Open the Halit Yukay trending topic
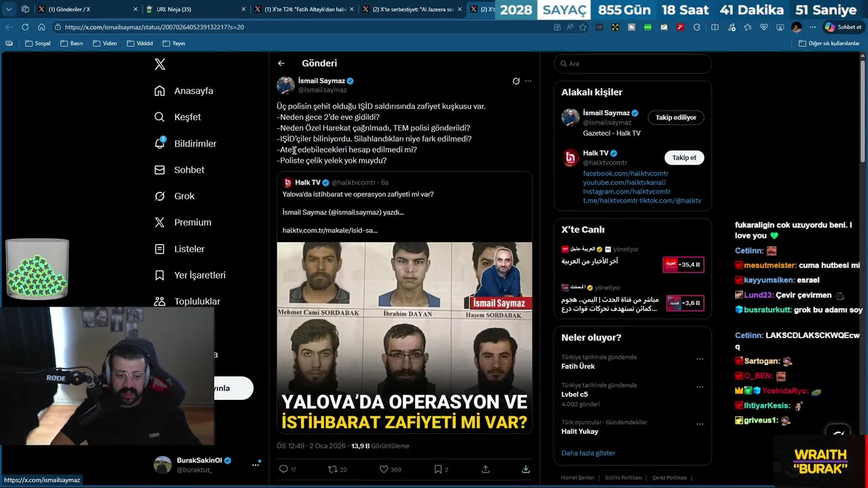 (580, 431)
